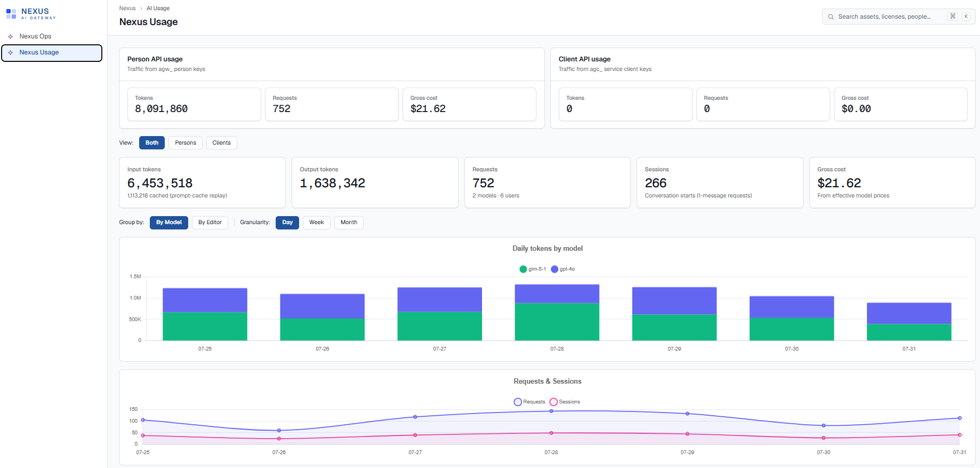Click the Requests data point at 07-28
The height and width of the screenshot is (468, 980).
551,411
